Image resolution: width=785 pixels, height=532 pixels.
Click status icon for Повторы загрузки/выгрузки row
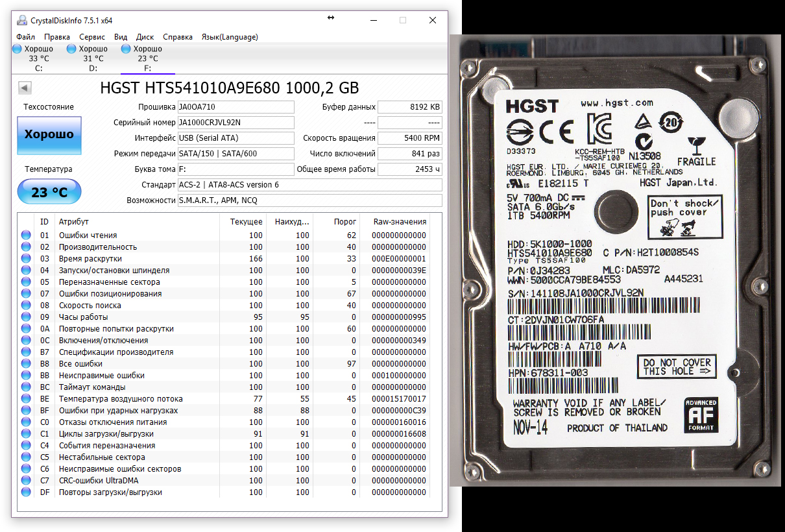[26, 492]
